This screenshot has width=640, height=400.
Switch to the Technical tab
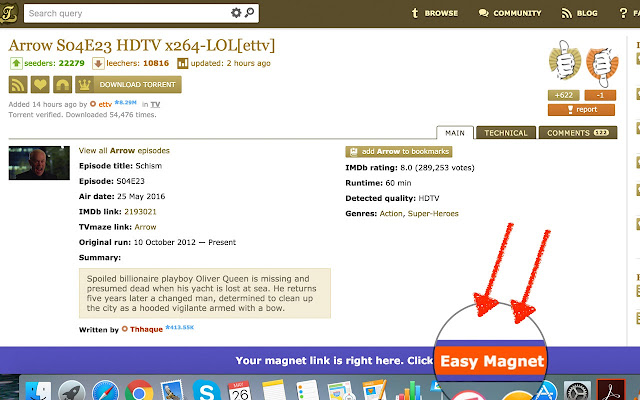tap(506, 133)
